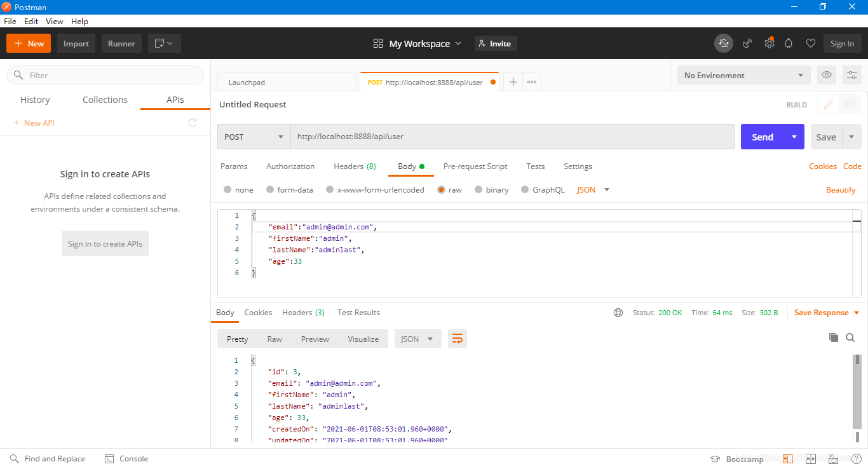
Task: Change the request body JSON format dropdown
Action: tap(593, 189)
